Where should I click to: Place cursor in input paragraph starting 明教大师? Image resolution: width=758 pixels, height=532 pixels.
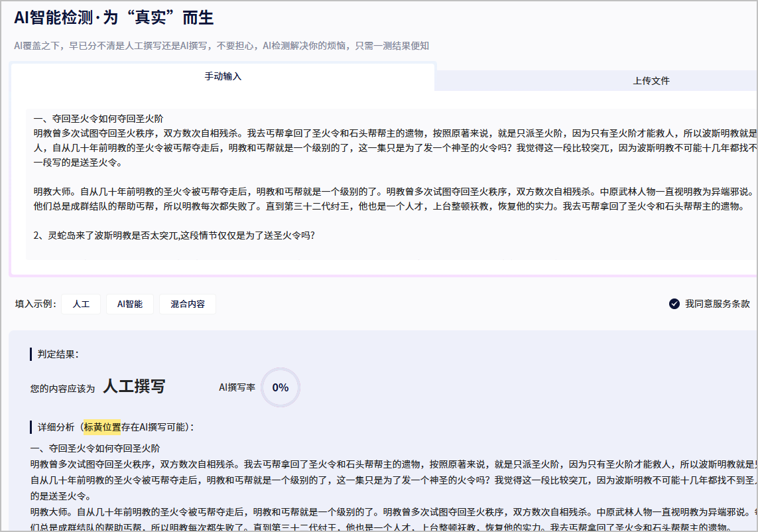point(265,192)
